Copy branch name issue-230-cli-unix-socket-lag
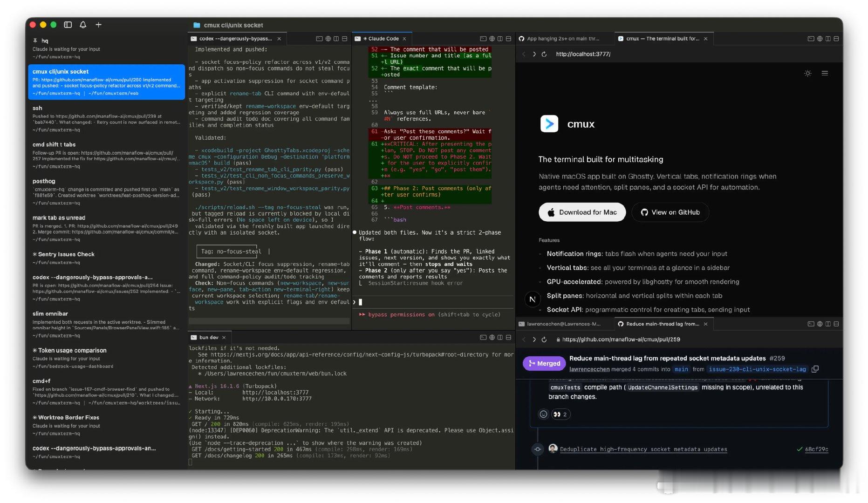 [x=815, y=369]
